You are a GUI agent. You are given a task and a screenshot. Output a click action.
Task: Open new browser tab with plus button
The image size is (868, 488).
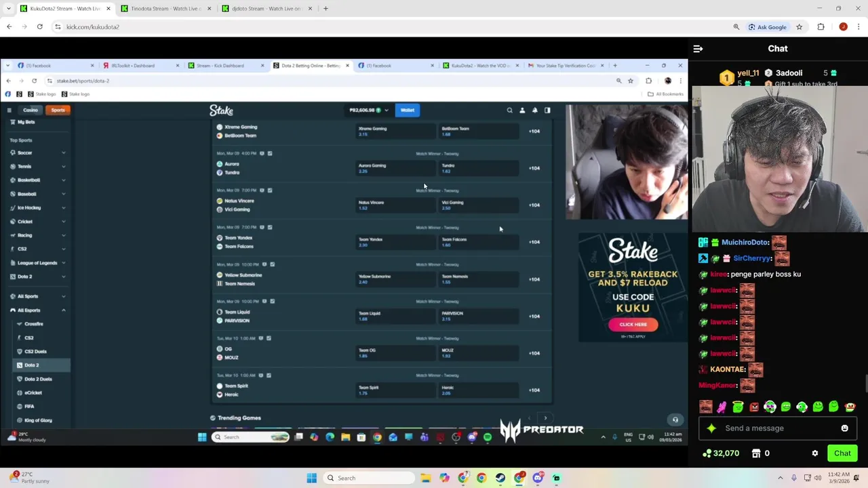coord(325,9)
